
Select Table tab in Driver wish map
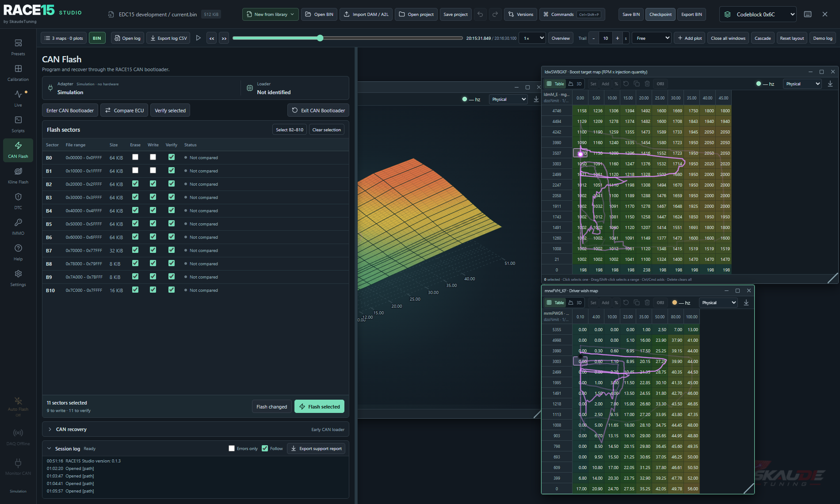555,302
